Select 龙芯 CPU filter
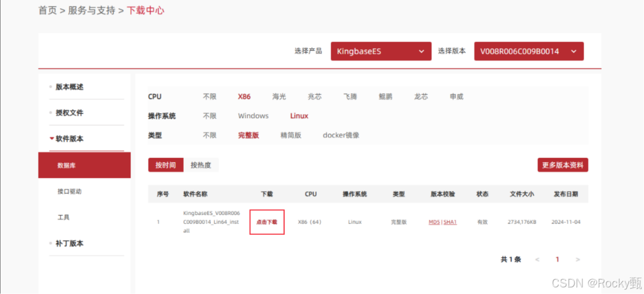This screenshot has height=294, width=644. [421, 97]
